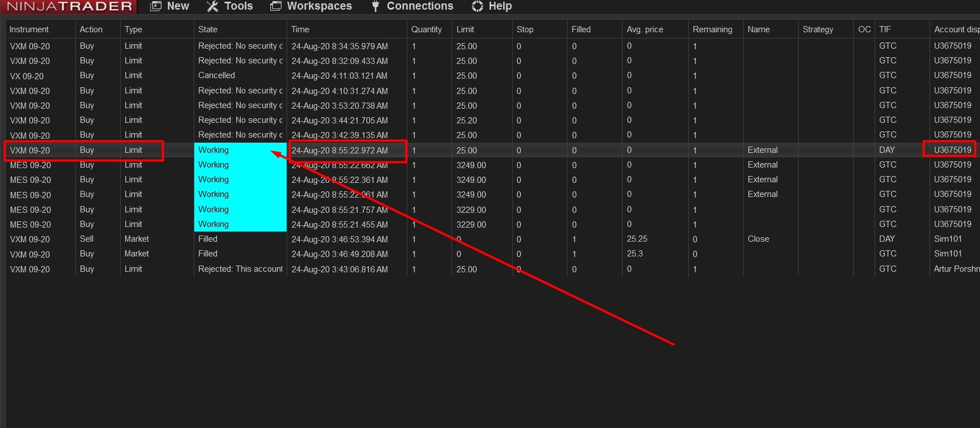
Task: Click the time 24-Aug-20 3:44:21.705 AM
Action: click(x=340, y=121)
